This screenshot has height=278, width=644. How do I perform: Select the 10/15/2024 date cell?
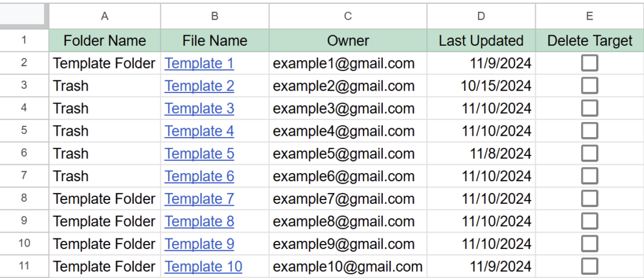tap(481, 86)
